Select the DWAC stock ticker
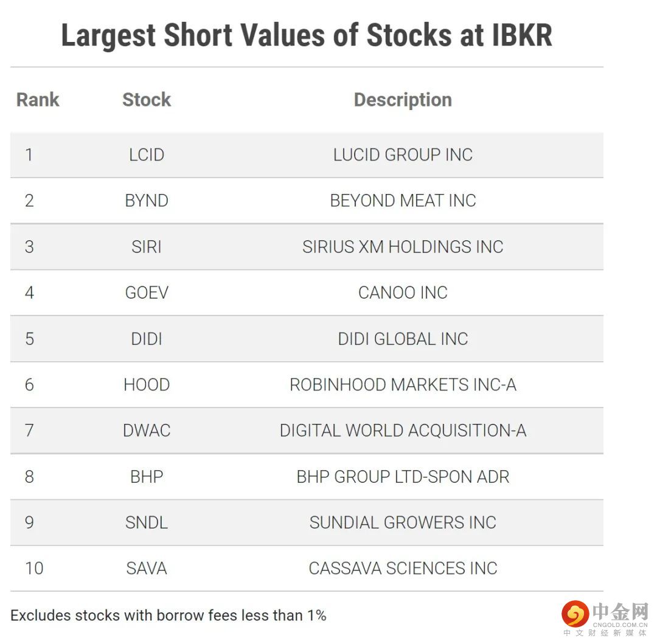Viewport: 657px width, 644px height. (147, 431)
